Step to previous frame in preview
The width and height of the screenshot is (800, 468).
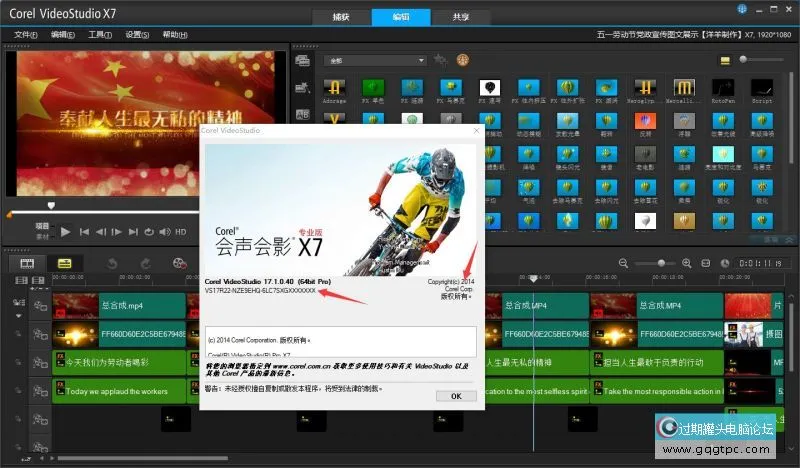tap(101, 232)
